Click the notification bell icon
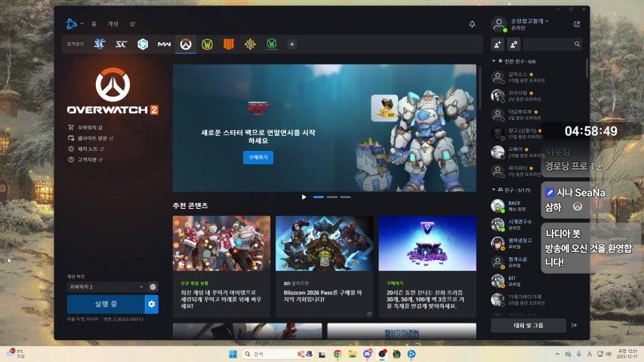 pyautogui.click(x=473, y=24)
